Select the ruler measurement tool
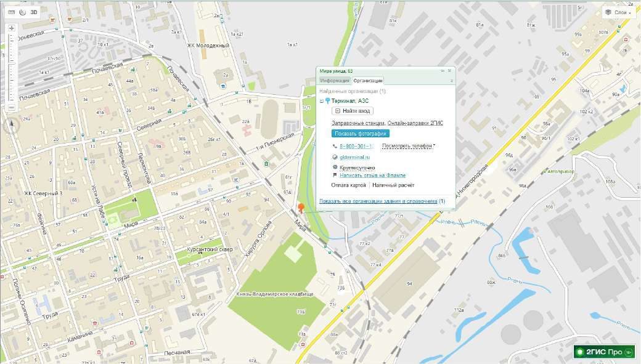Image resolution: width=641 pixels, height=364 pixels. pyautogui.click(x=12, y=12)
